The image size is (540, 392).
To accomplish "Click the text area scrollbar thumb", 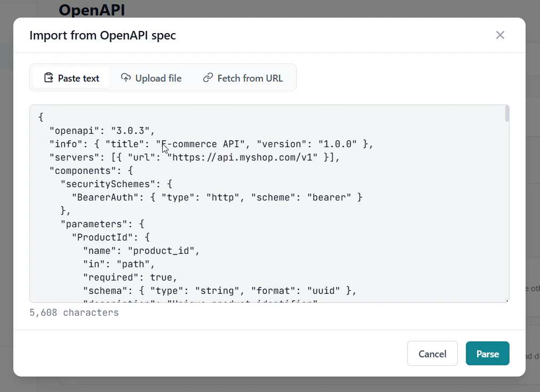I will 507,114.
